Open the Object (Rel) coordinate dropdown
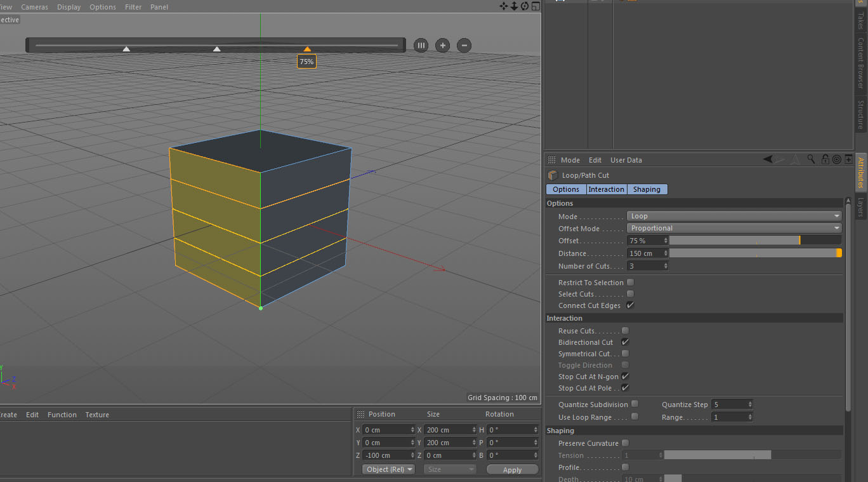The height and width of the screenshot is (482, 868). point(388,470)
